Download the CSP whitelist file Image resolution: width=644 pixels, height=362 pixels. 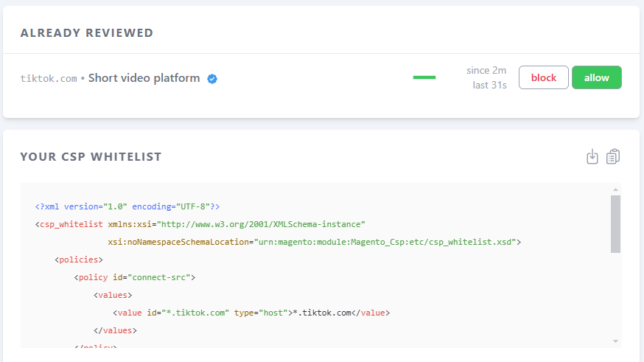592,156
